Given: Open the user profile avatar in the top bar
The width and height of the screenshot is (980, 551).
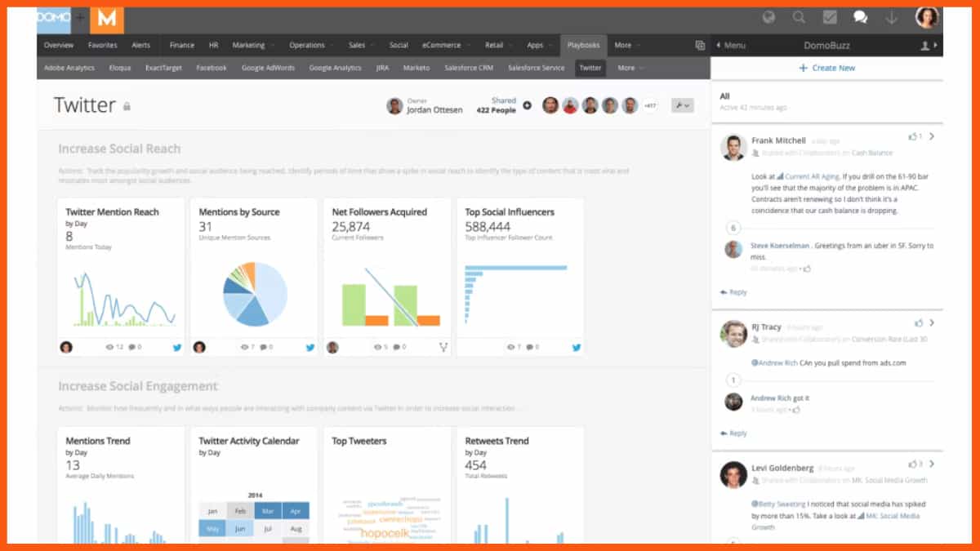Looking at the screenshot, I should (x=927, y=17).
